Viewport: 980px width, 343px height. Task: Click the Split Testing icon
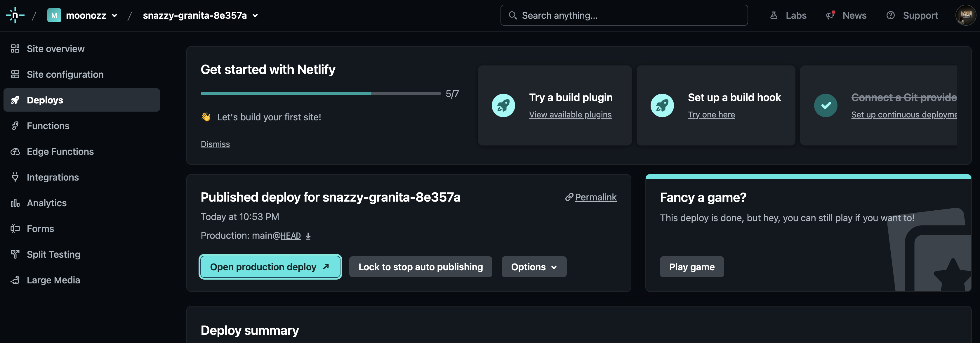point(15,254)
